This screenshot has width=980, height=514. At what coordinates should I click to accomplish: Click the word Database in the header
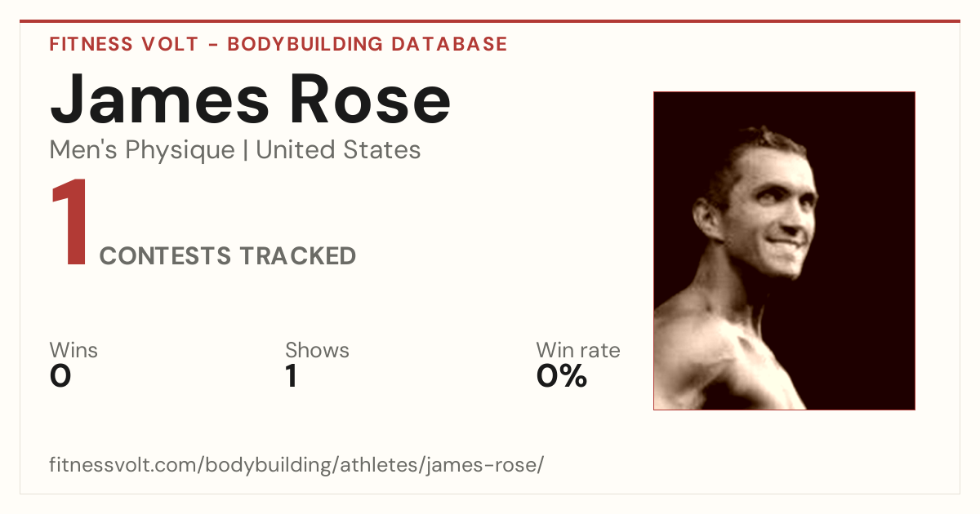449,44
